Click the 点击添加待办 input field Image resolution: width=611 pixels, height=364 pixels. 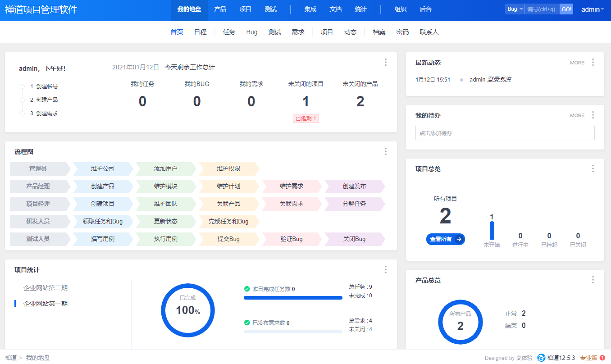click(505, 133)
